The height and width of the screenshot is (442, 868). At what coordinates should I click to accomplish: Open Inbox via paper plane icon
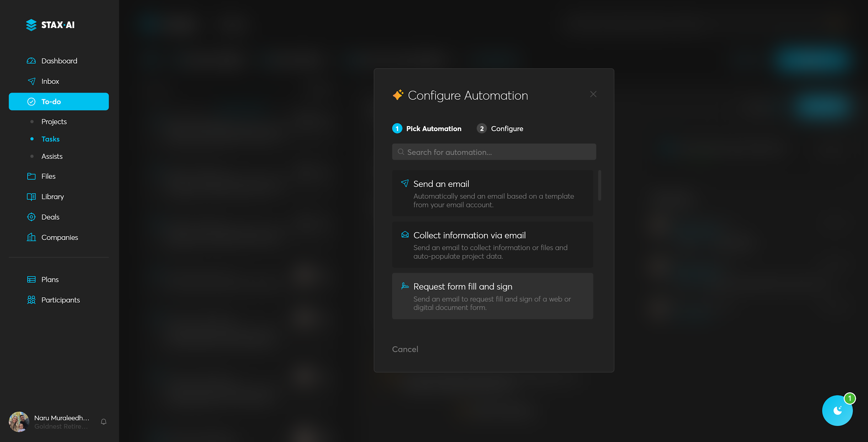[x=31, y=81]
